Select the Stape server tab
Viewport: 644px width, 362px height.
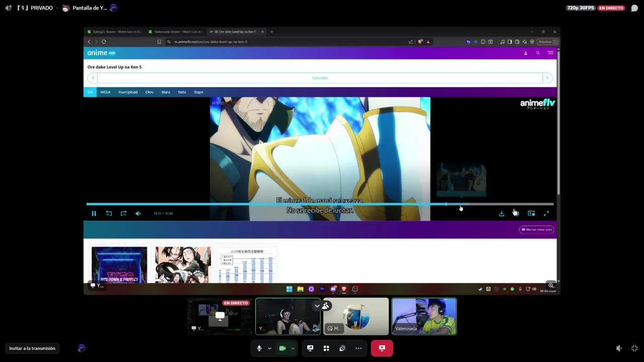[199, 92]
